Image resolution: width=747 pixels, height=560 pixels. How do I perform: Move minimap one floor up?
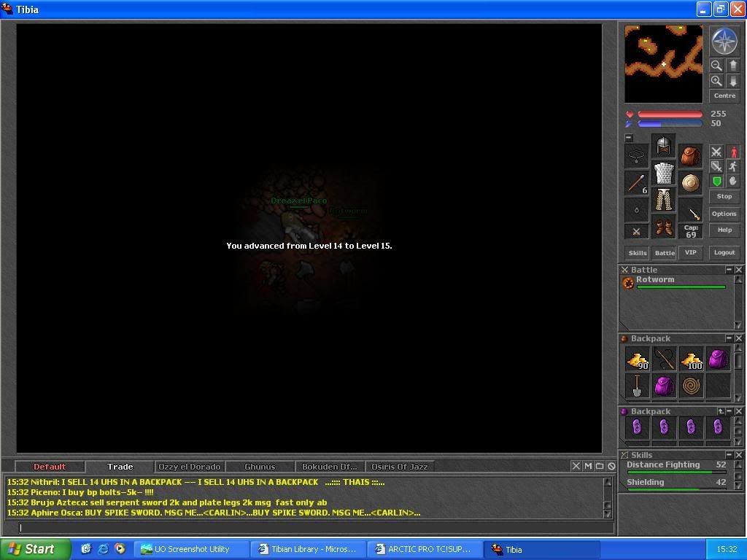click(x=733, y=65)
